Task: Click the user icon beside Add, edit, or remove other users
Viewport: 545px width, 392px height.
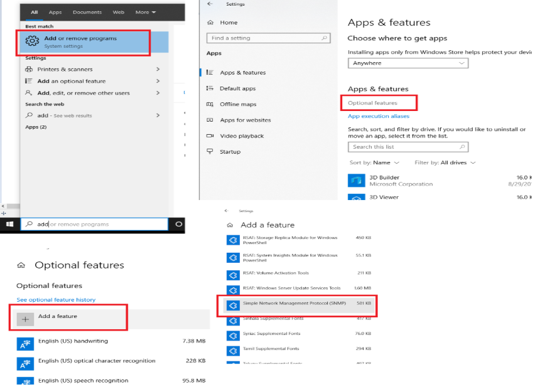Action: [x=28, y=93]
